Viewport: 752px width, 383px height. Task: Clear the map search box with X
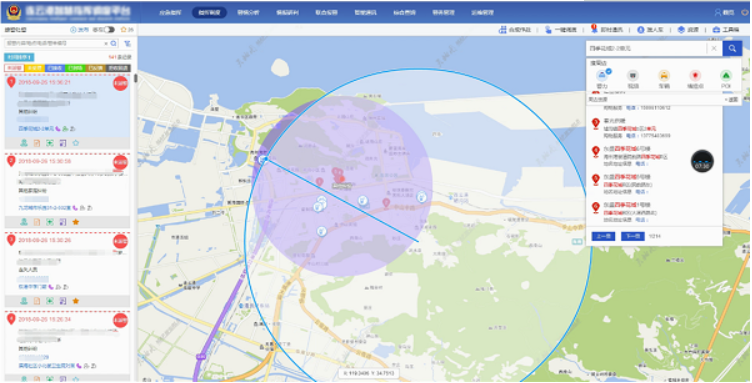(x=714, y=48)
